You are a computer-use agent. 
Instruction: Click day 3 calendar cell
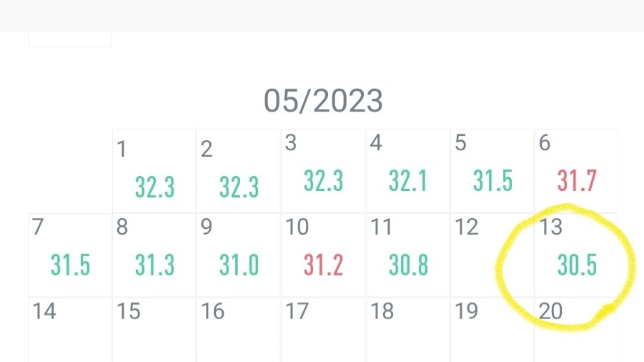pyautogui.click(x=323, y=171)
